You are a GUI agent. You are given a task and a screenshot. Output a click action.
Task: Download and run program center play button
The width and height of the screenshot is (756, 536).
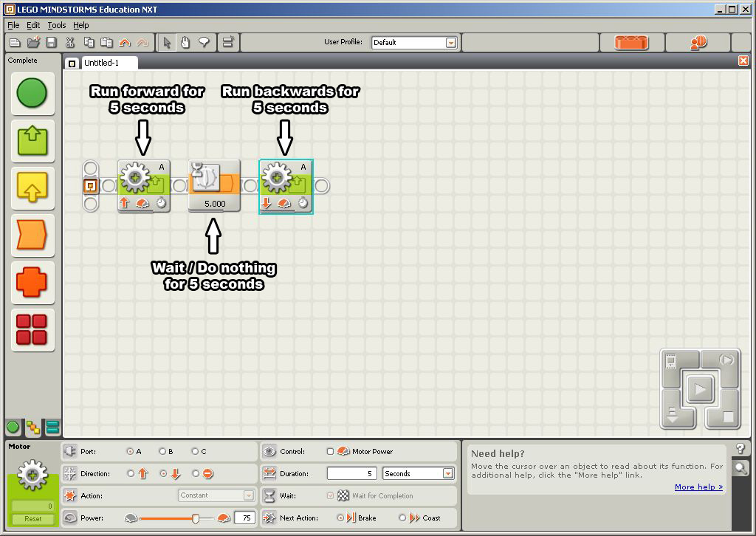click(x=700, y=388)
